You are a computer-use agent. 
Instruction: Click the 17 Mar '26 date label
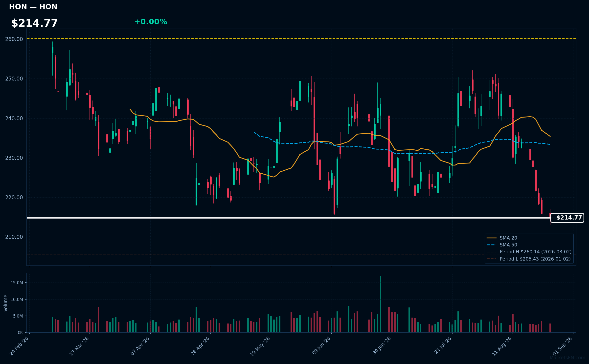pos(79,346)
